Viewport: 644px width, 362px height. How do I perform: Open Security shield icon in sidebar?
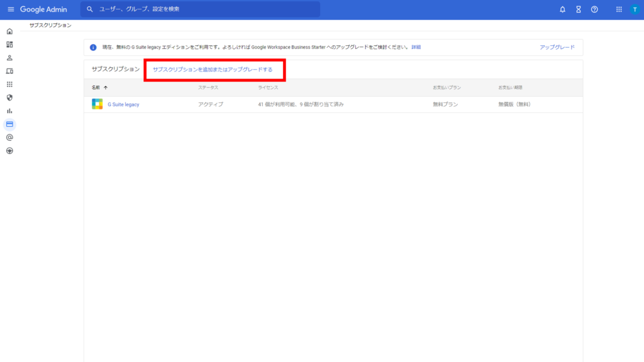[9, 97]
